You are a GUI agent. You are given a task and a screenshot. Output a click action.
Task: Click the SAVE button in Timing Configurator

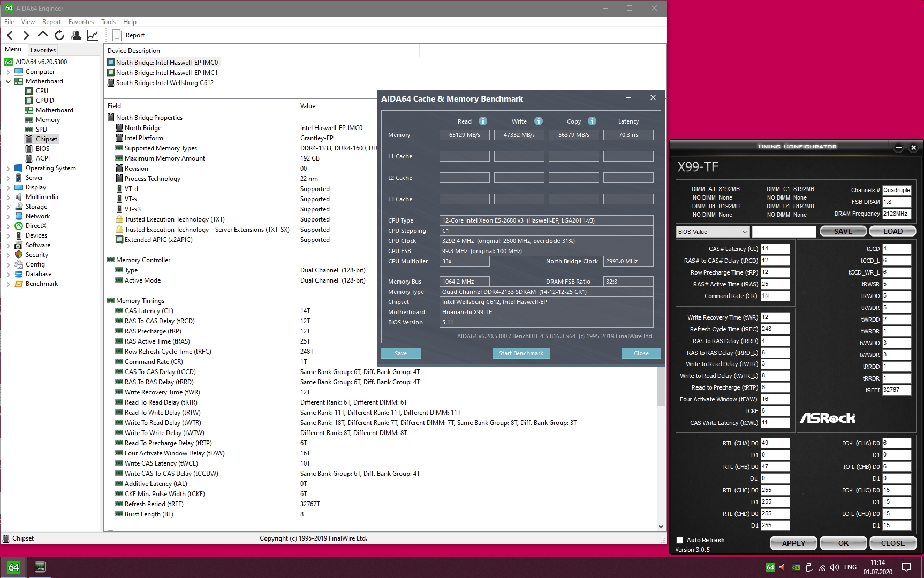pos(843,231)
